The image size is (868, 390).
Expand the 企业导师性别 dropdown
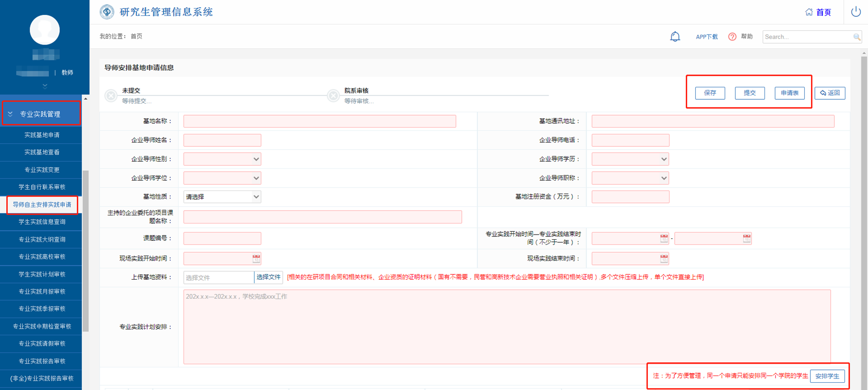click(x=222, y=159)
